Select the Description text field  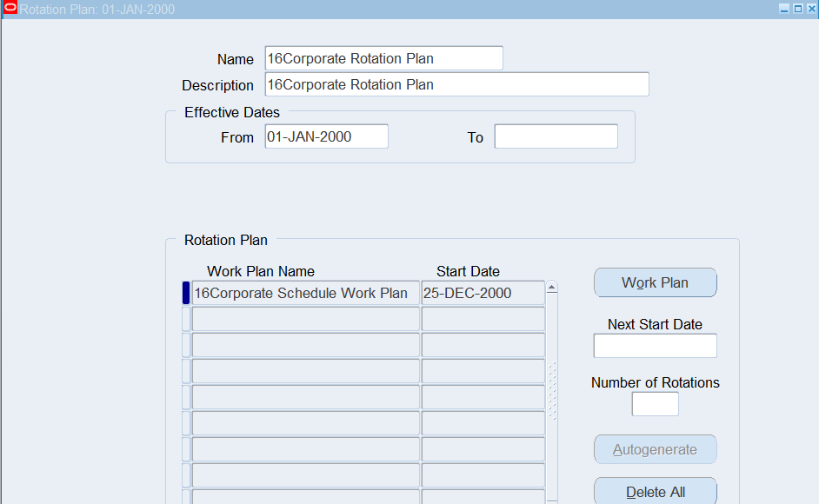(x=456, y=85)
